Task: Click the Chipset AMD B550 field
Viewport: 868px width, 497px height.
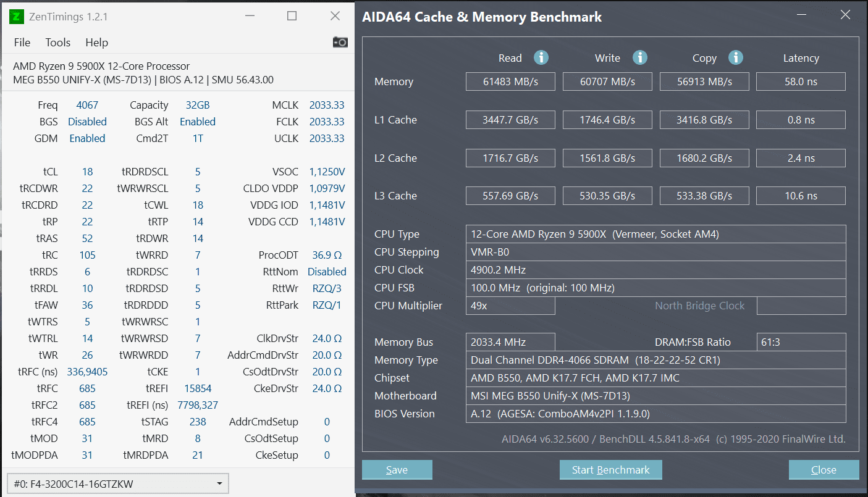Action: 655,378
